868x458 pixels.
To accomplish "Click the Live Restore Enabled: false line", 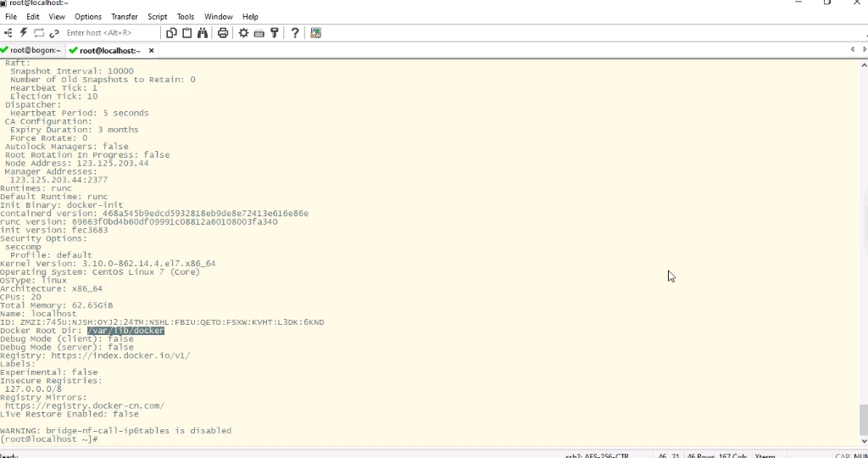I will (70, 414).
